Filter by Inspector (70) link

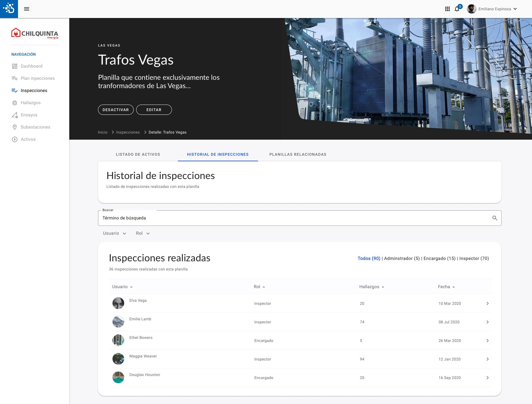[474, 258]
